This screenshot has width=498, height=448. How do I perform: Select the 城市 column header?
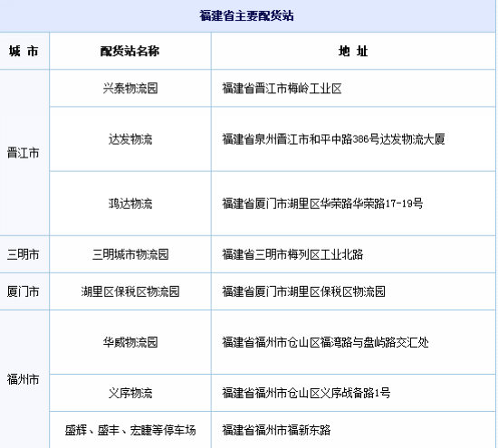[24, 51]
